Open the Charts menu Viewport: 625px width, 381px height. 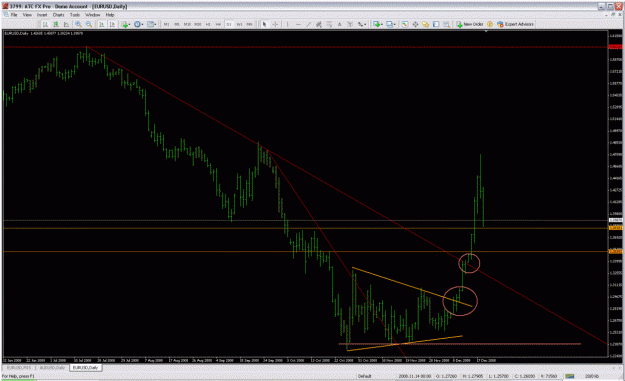[x=59, y=15]
